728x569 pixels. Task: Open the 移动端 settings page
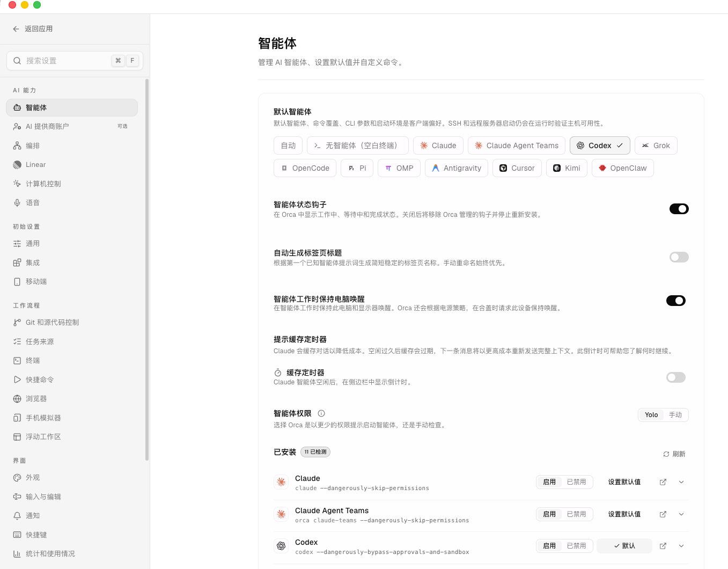[x=72, y=282]
